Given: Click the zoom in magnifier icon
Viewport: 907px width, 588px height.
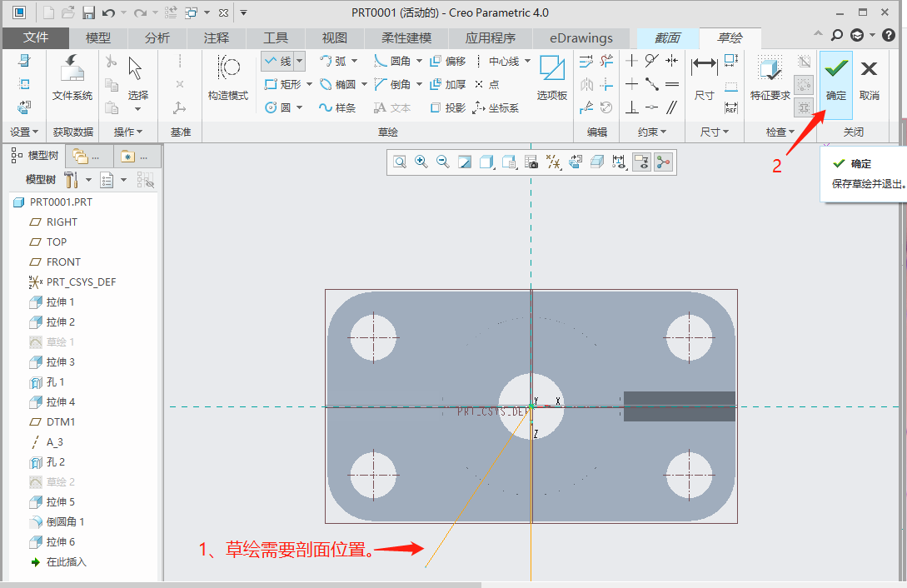Looking at the screenshot, I should [x=421, y=162].
